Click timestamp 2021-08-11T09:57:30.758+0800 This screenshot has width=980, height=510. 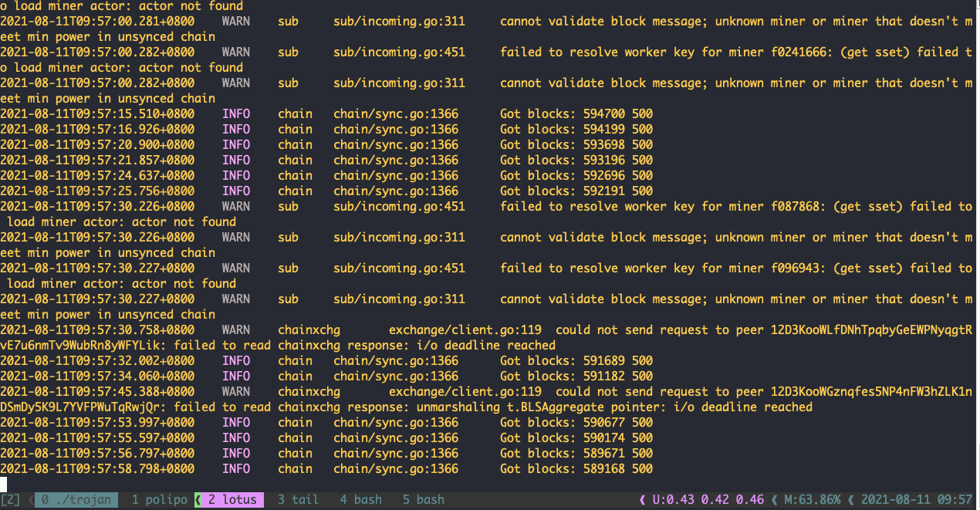[97, 329]
